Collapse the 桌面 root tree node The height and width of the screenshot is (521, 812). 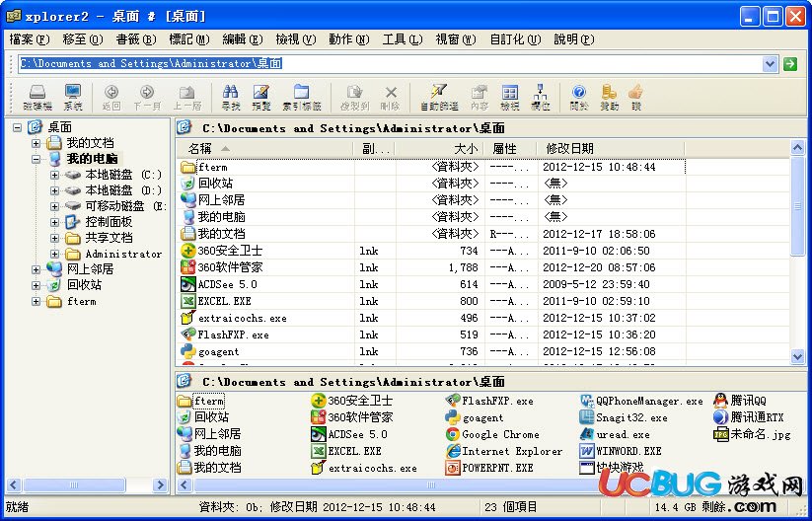tap(18, 127)
